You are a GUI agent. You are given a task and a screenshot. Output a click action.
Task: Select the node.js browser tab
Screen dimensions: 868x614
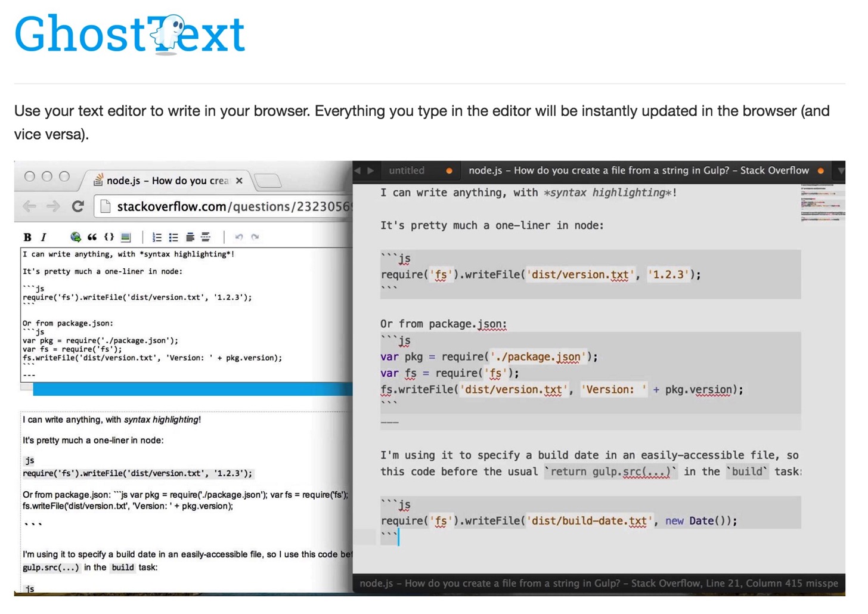(x=168, y=180)
